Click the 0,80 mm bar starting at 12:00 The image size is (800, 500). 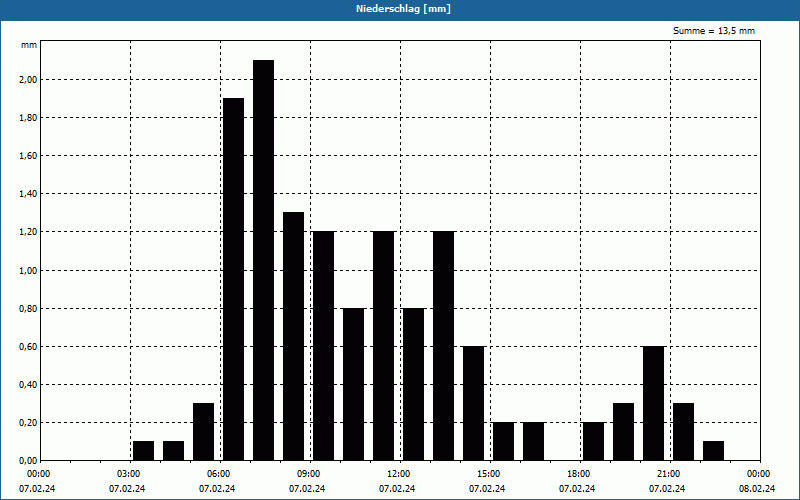(413, 384)
